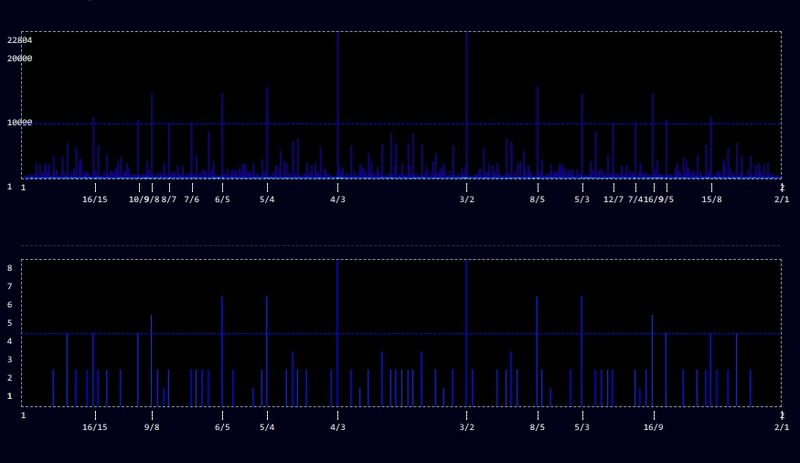The width and height of the screenshot is (800, 463).
Task: Click the 10000 y-axis label
Action: (x=19, y=123)
